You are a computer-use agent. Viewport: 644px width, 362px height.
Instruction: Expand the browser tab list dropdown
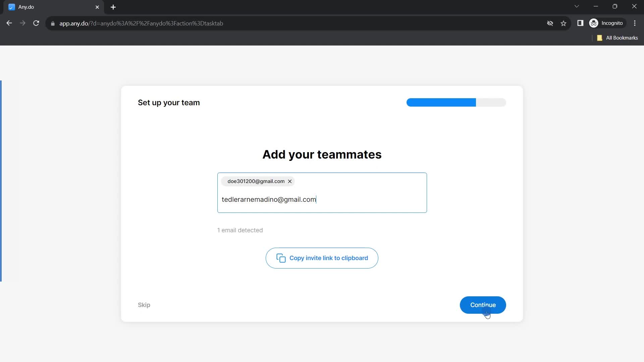[576, 7]
